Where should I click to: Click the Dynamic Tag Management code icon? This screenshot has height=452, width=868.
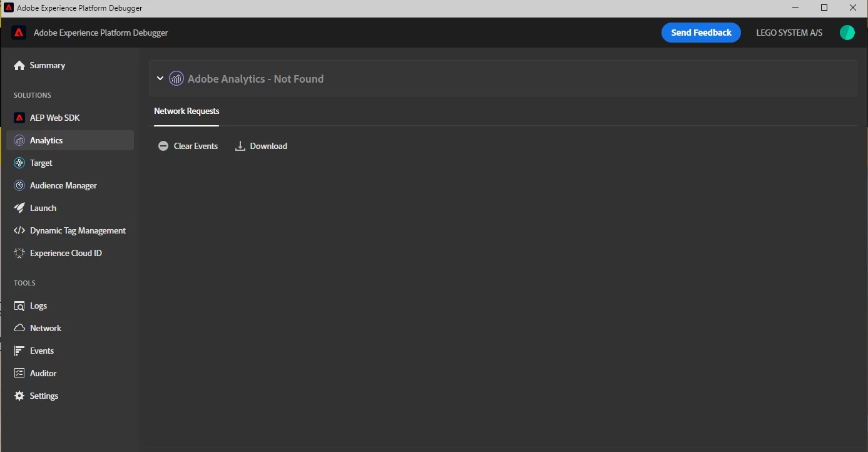pos(19,230)
